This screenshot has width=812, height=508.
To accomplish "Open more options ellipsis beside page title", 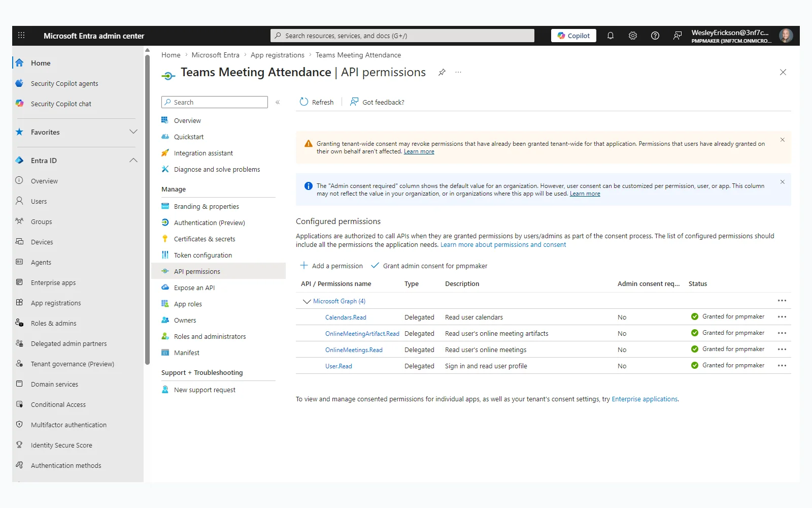I will click(x=458, y=72).
